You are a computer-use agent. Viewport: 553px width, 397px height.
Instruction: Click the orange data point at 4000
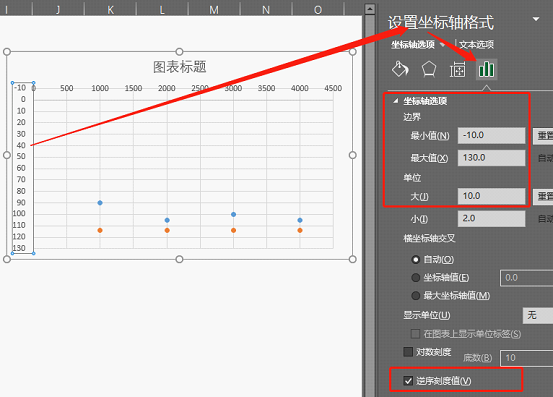(x=300, y=230)
